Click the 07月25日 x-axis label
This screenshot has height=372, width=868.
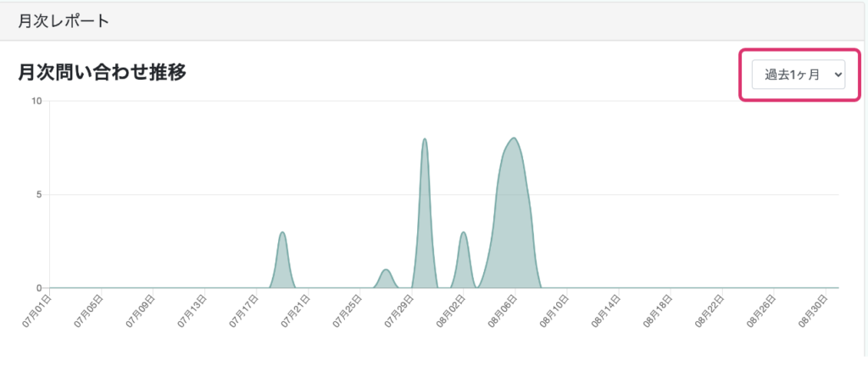tap(348, 310)
